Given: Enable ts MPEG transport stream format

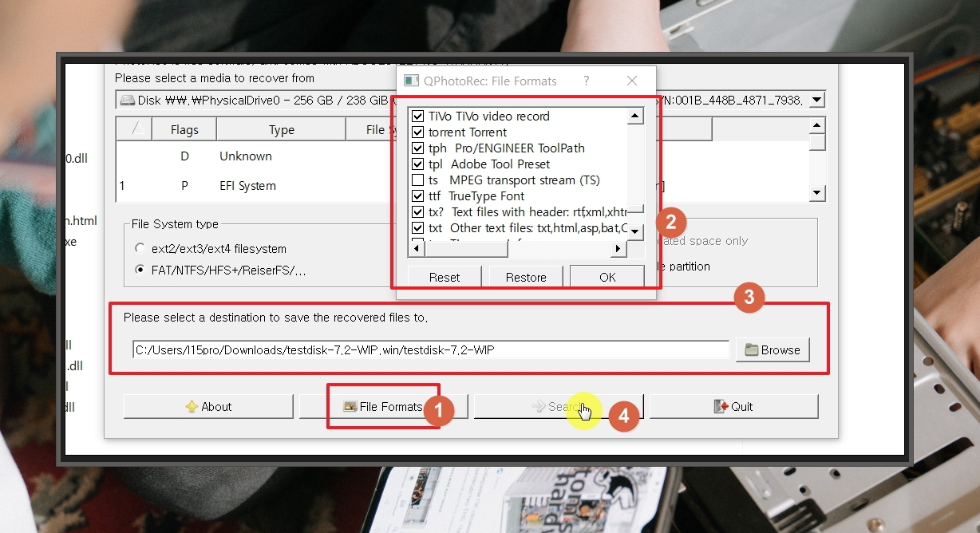Looking at the screenshot, I should coord(417,180).
